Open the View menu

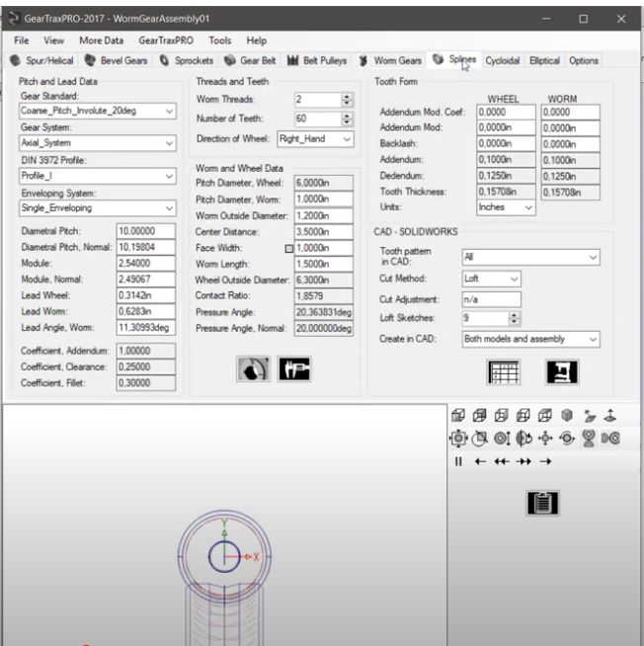pos(53,40)
